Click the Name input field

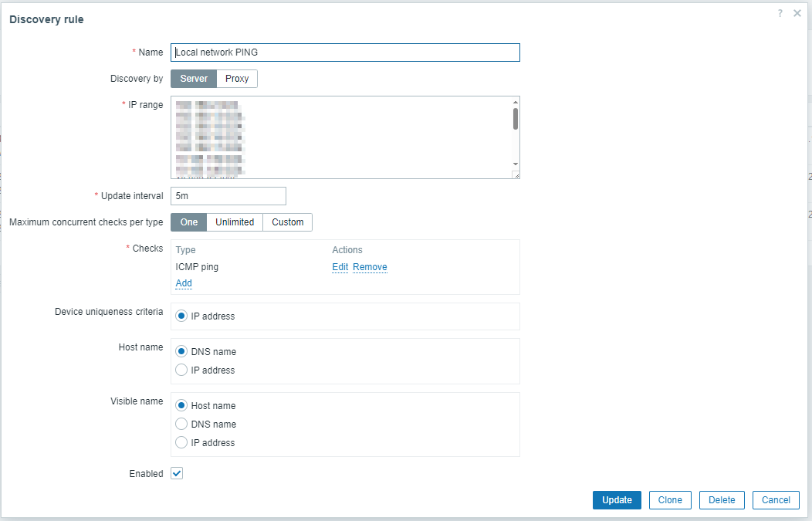point(345,52)
